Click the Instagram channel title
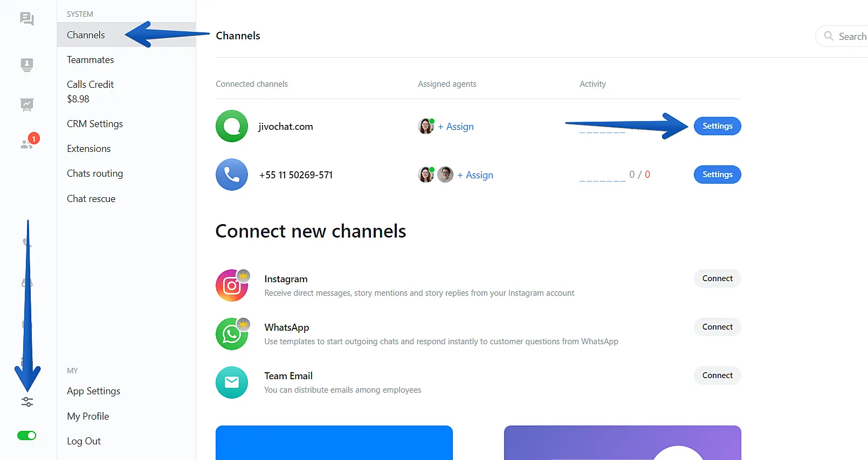The height and width of the screenshot is (460, 868). tap(286, 279)
